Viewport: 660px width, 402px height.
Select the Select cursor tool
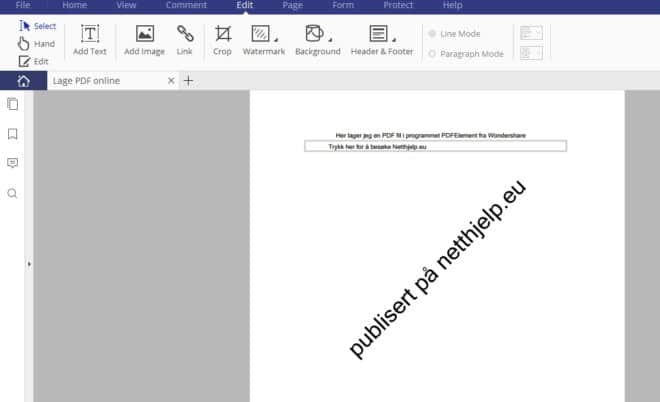37,26
